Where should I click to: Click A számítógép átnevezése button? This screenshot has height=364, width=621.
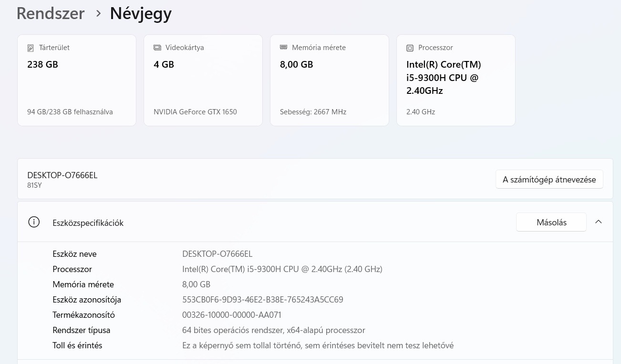549,180
